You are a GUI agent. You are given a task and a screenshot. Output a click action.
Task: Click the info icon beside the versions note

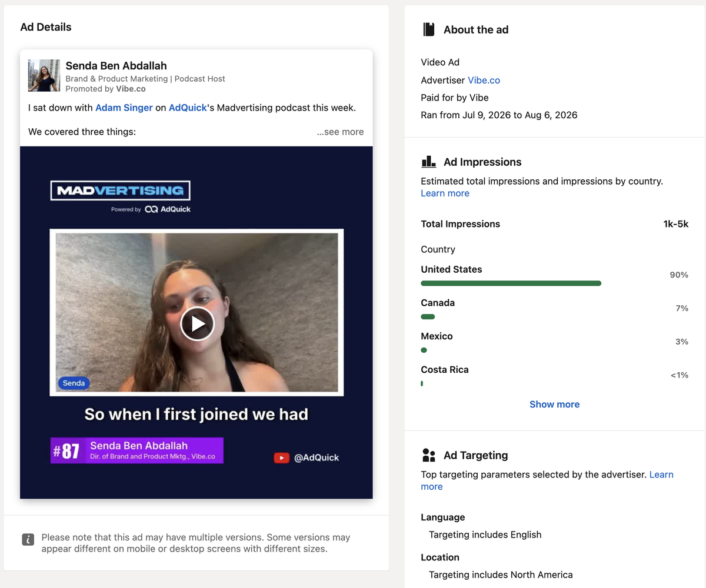[28, 540]
